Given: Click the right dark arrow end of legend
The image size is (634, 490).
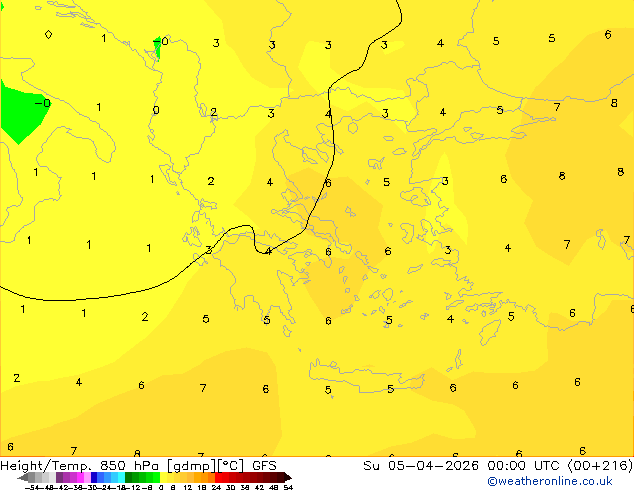Looking at the screenshot, I should point(287,478).
